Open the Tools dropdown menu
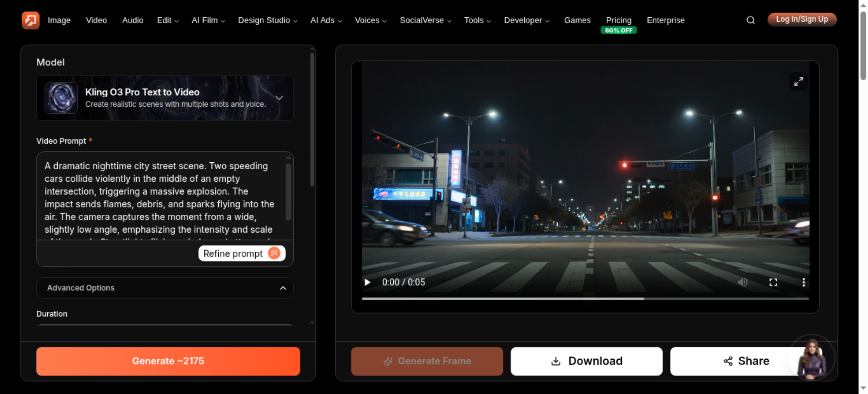The image size is (868, 394). pos(477,20)
